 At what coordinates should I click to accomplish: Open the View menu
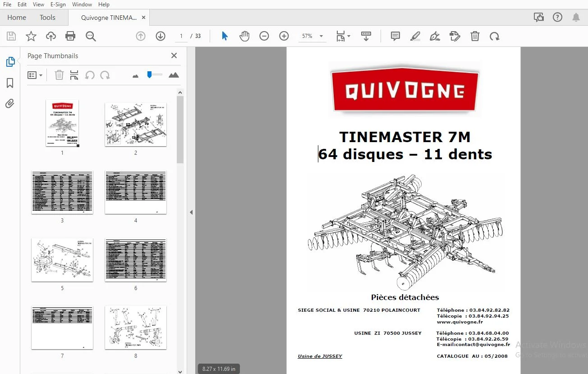coord(38,4)
